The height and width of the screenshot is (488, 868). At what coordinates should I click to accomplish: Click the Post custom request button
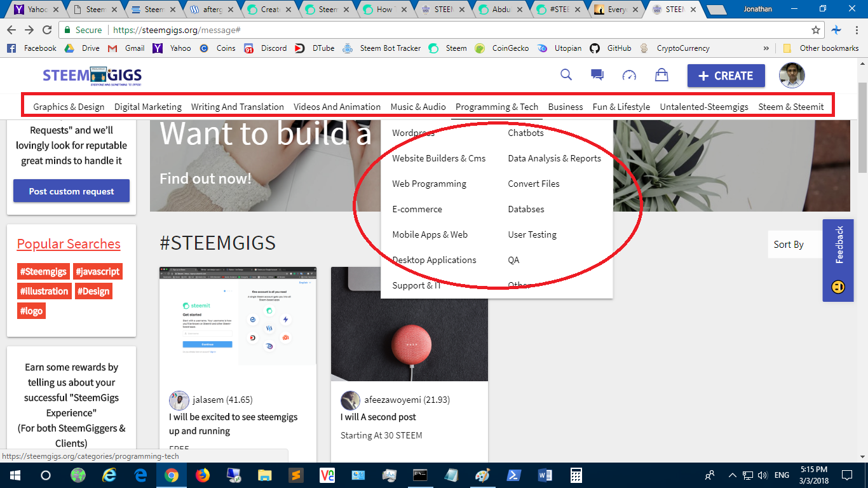(x=72, y=191)
